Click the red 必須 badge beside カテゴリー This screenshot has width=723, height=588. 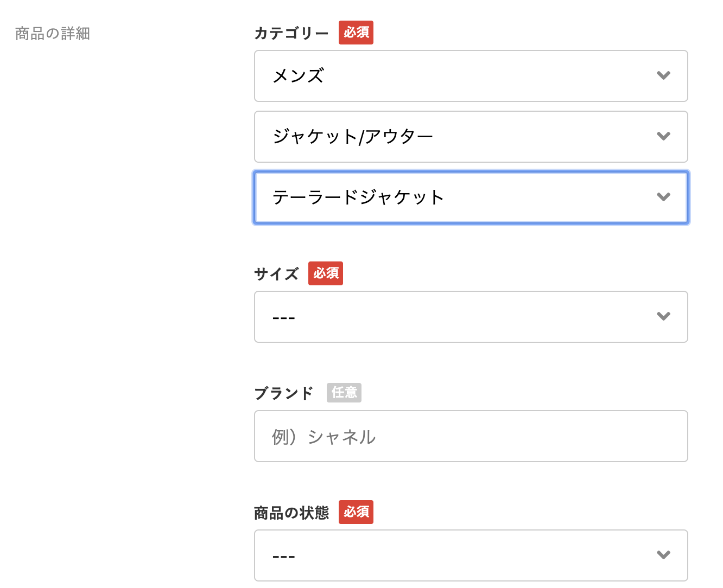click(x=356, y=33)
